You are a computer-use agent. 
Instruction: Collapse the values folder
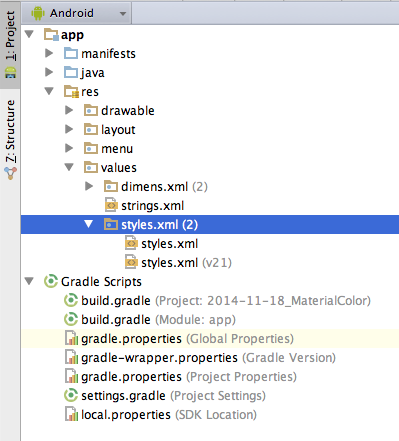point(69,167)
